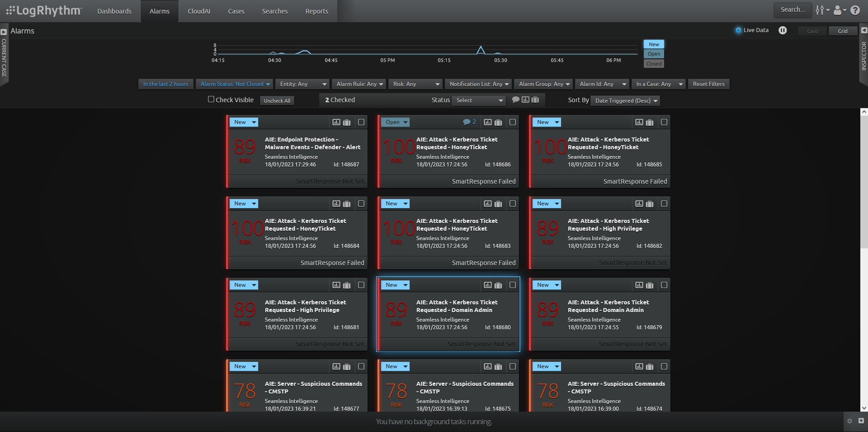Open the status dropdown on the Open alarm
This screenshot has height=432, width=868.
(395, 122)
